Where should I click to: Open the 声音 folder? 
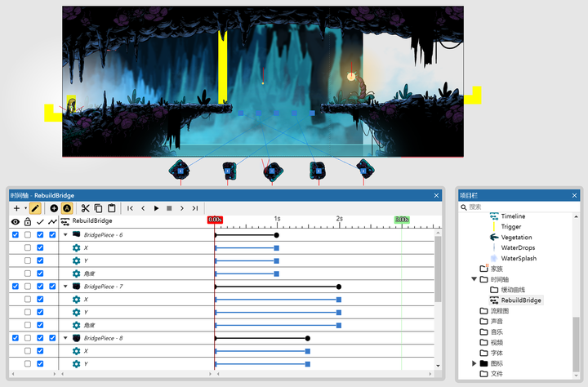point(497,321)
